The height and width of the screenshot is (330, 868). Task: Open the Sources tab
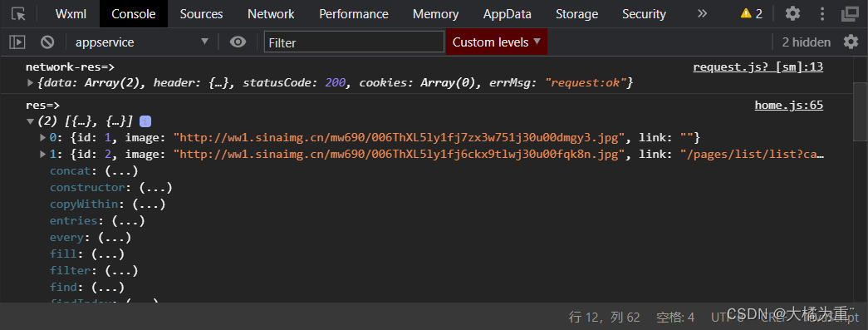[201, 14]
